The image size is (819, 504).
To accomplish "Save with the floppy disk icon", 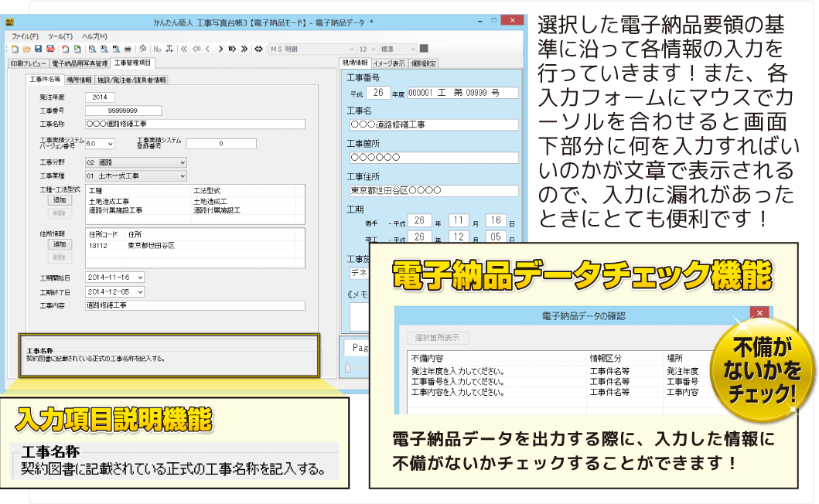I will tap(38, 49).
